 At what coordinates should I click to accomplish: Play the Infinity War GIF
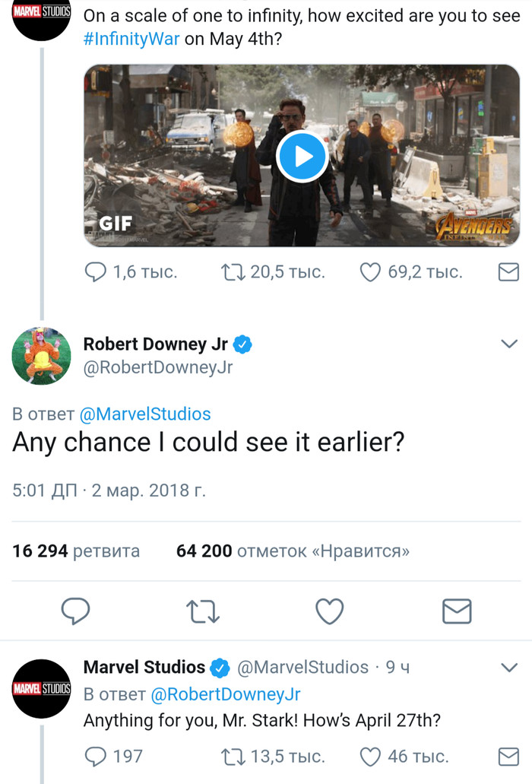tap(302, 156)
